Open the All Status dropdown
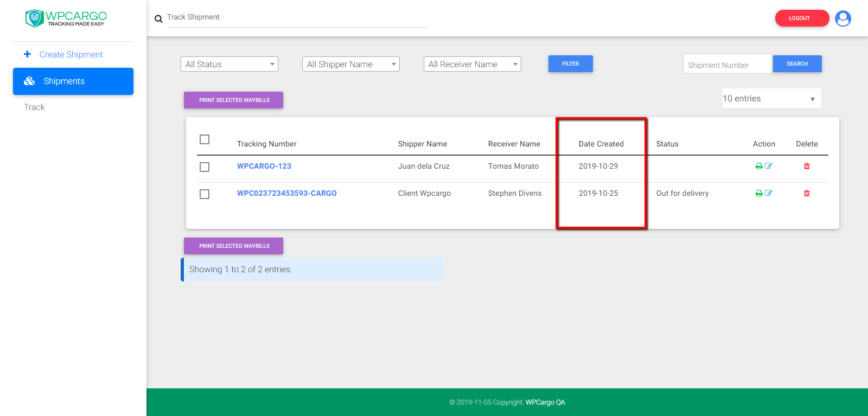Viewport: 868px width, 416px height. click(229, 64)
